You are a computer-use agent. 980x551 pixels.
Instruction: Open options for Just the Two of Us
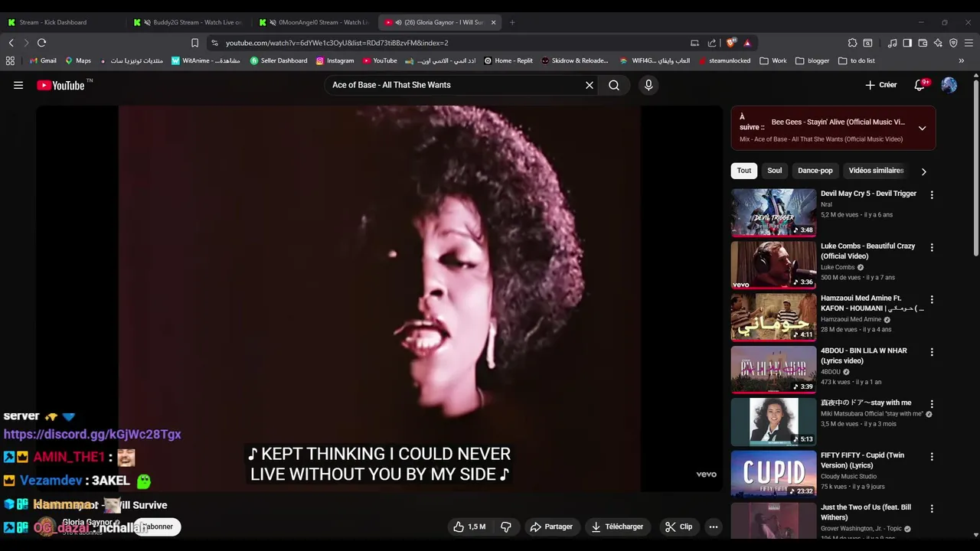932,509
